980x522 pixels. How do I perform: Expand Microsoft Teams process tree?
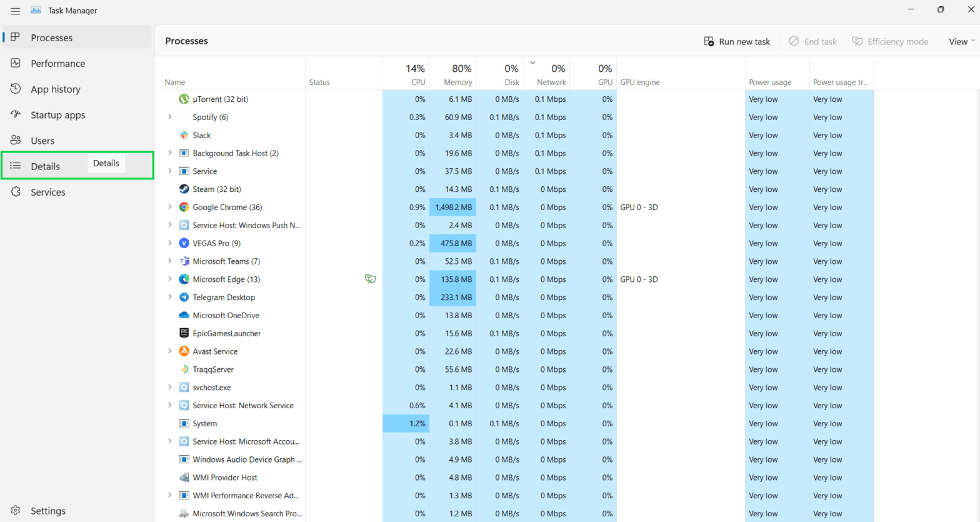tap(169, 261)
